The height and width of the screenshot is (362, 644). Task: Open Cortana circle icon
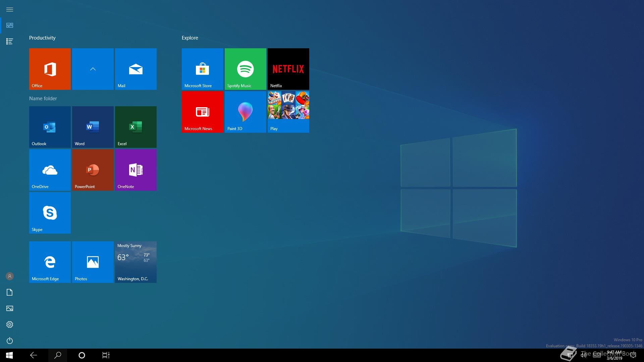pyautogui.click(x=82, y=355)
